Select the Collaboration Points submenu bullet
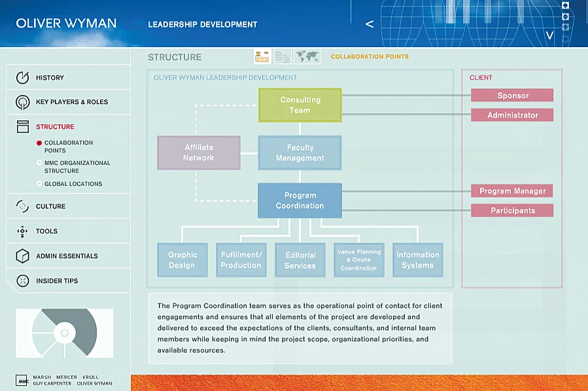This screenshot has width=588, height=391. [x=39, y=143]
